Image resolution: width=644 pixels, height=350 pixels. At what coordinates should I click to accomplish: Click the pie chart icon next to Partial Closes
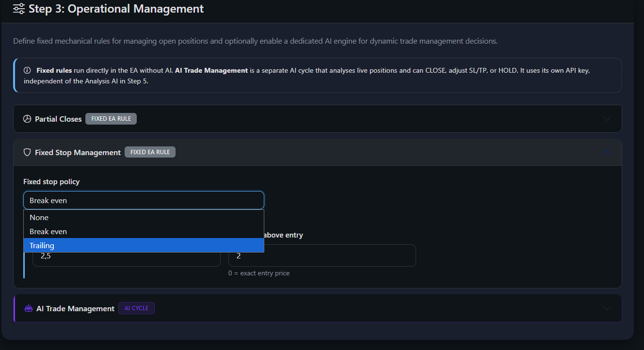(x=27, y=119)
